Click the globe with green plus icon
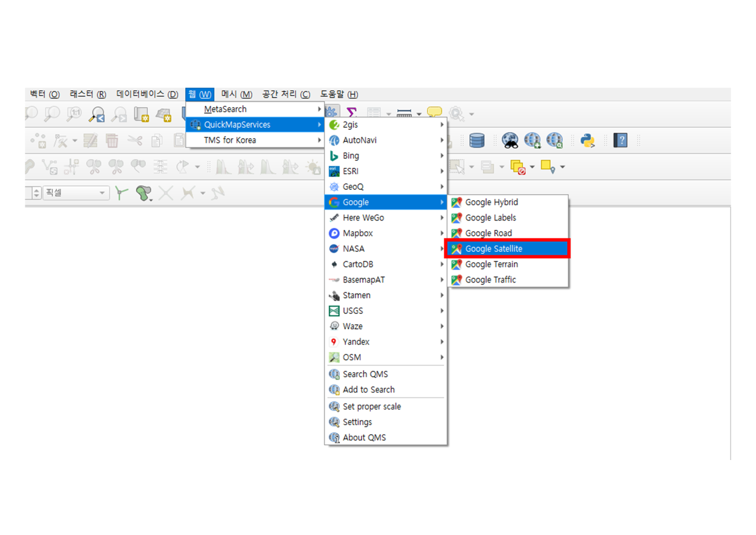Viewport: 756px width, 535px height. 532,141
